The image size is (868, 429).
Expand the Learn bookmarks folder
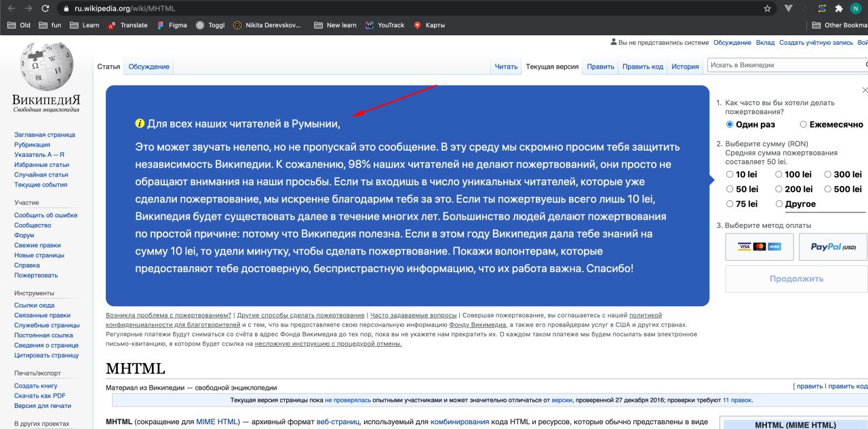pyautogui.click(x=84, y=25)
